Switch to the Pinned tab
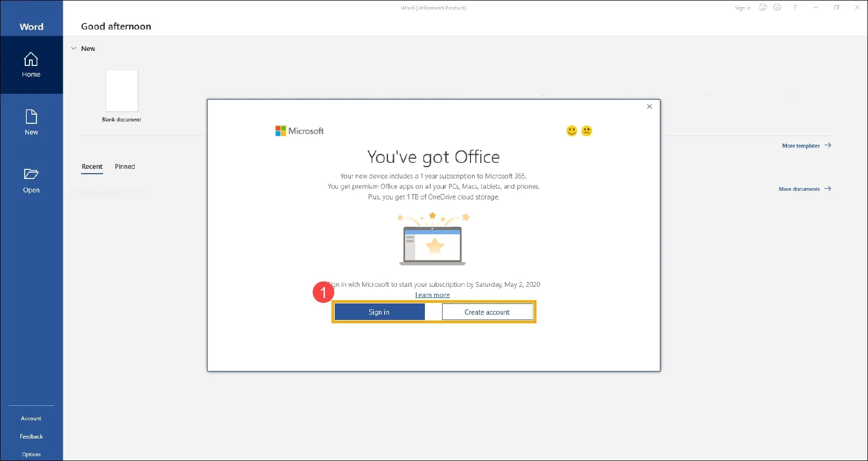The width and height of the screenshot is (868, 461). [x=125, y=167]
